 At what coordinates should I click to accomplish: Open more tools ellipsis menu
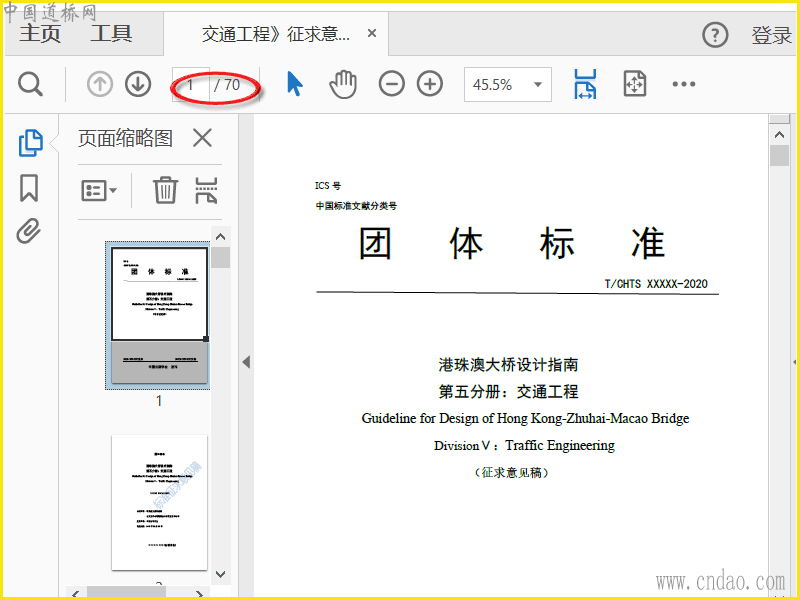click(x=684, y=84)
